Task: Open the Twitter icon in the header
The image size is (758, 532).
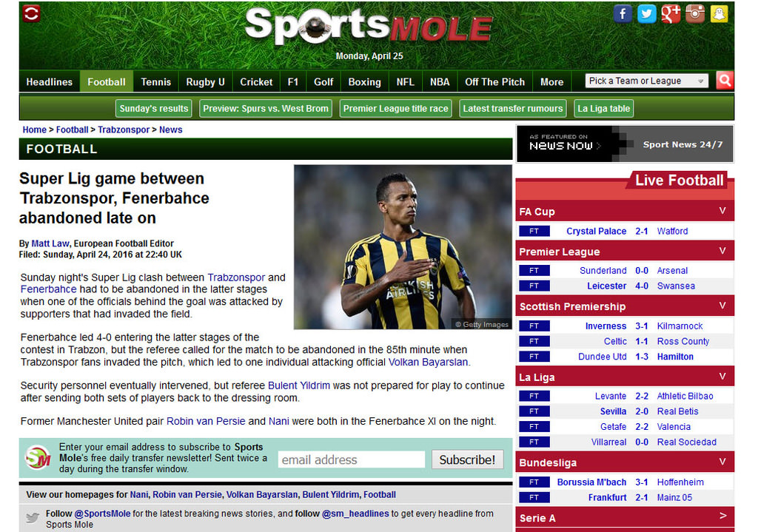Action: 647,13
